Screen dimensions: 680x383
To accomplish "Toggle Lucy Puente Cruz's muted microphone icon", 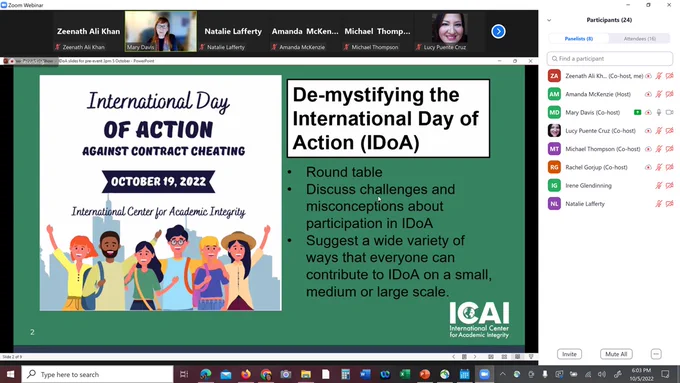I will click(x=659, y=131).
